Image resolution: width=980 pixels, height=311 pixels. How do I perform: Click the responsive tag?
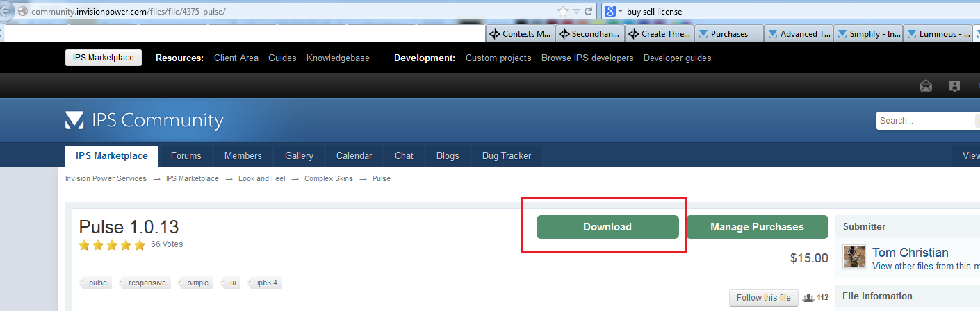coord(146,283)
